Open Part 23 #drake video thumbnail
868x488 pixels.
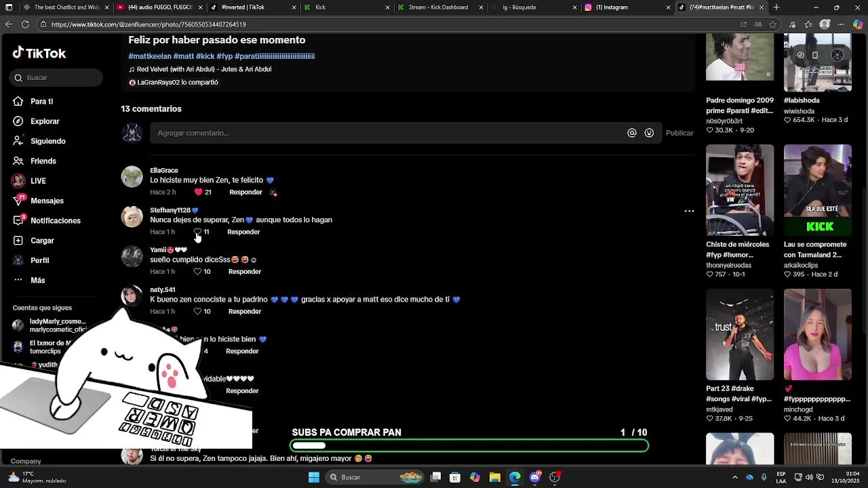pyautogui.click(x=740, y=334)
